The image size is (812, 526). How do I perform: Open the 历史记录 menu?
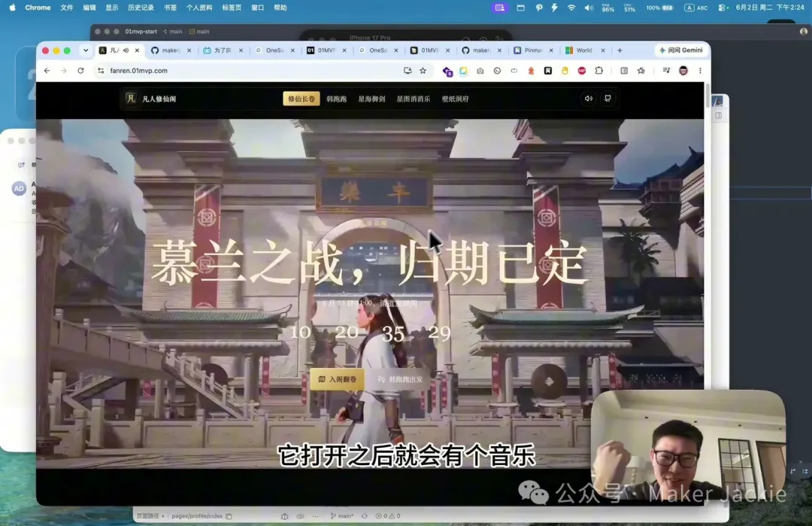click(x=141, y=8)
